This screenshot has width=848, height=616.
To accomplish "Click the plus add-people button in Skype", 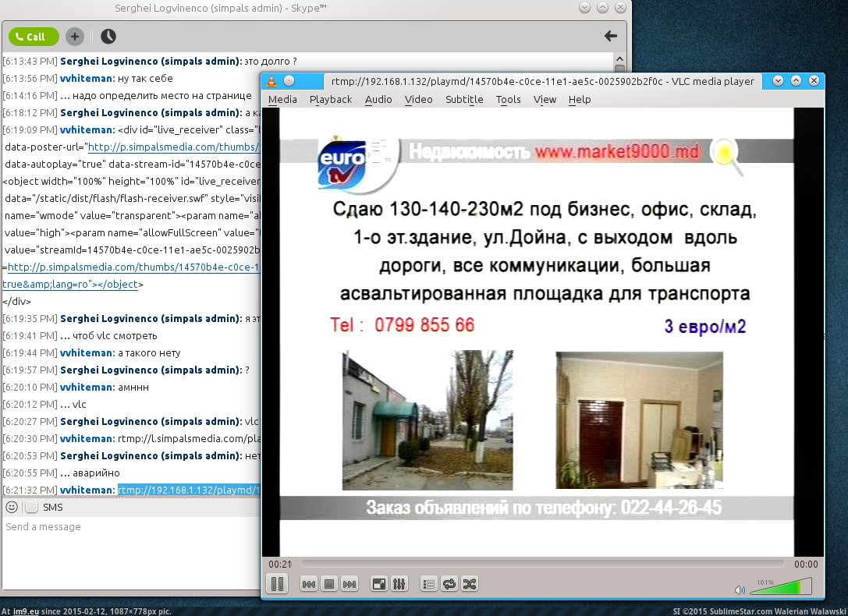I will (74, 36).
